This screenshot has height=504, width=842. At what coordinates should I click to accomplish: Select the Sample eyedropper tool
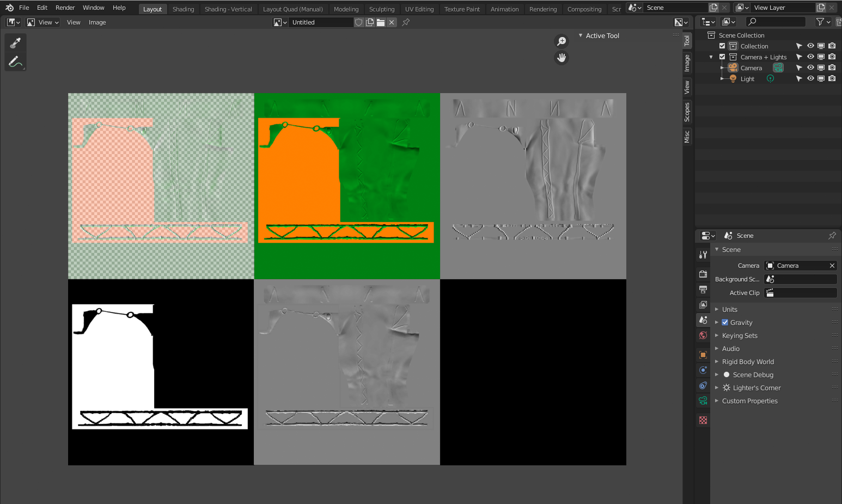(x=15, y=43)
